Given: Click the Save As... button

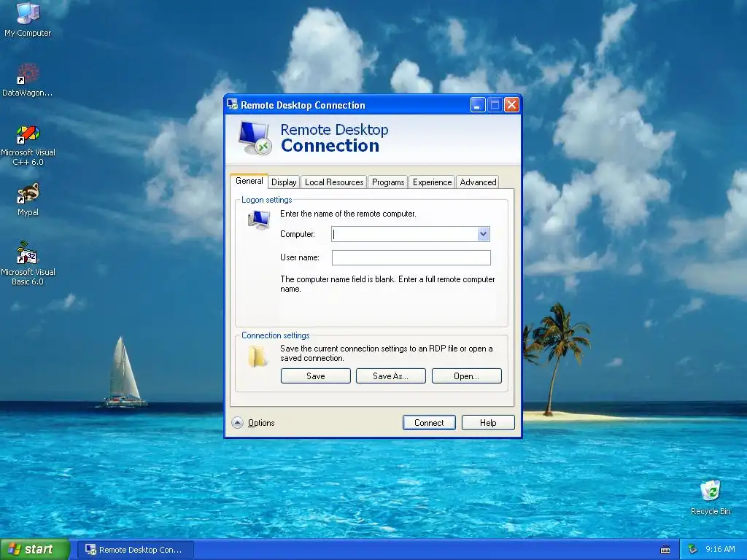Looking at the screenshot, I should tap(391, 376).
